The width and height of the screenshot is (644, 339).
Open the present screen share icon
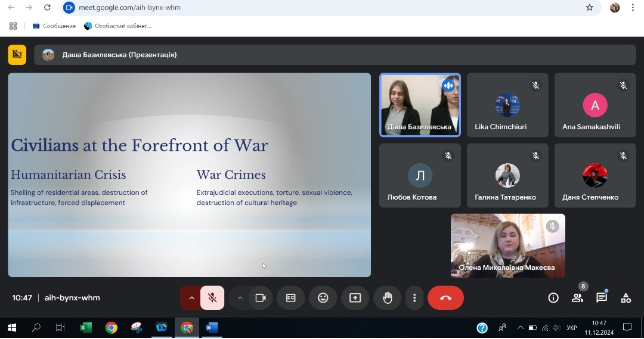pos(355,298)
